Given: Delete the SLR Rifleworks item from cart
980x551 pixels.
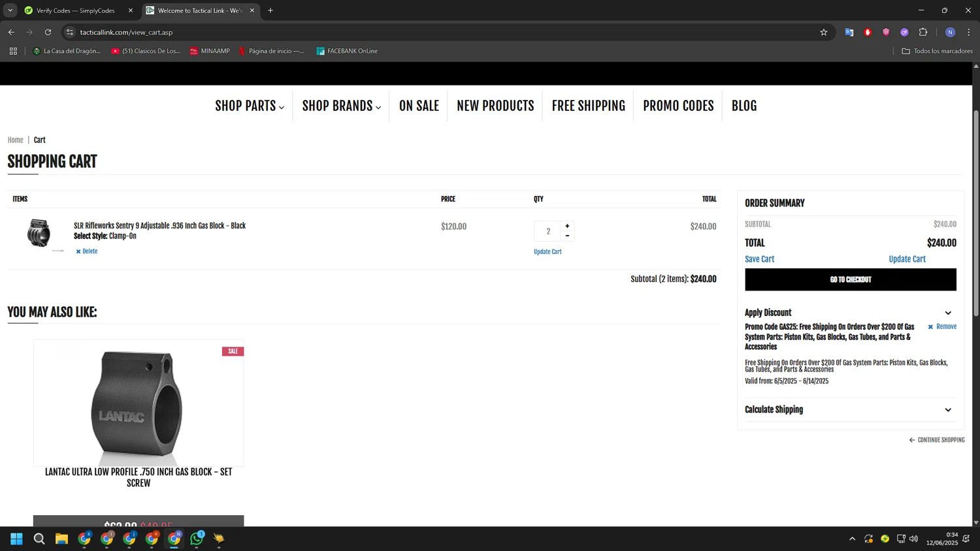Looking at the screenshot, I should point(86,251).
